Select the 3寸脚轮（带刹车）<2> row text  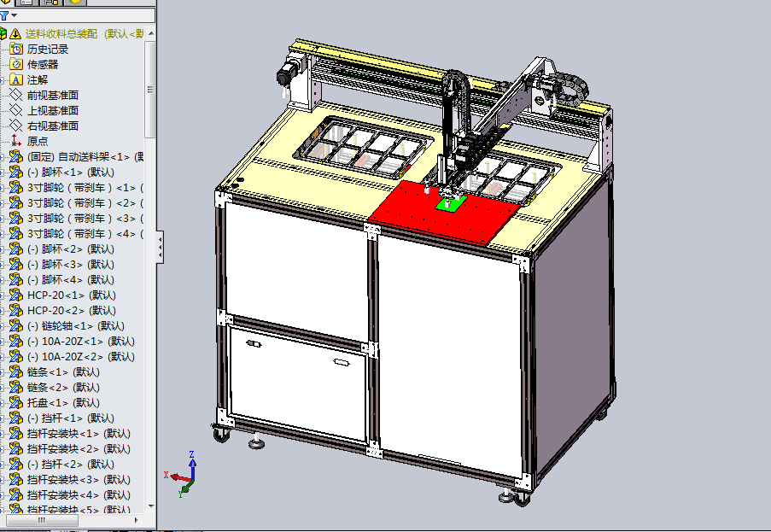click(84, 202)
